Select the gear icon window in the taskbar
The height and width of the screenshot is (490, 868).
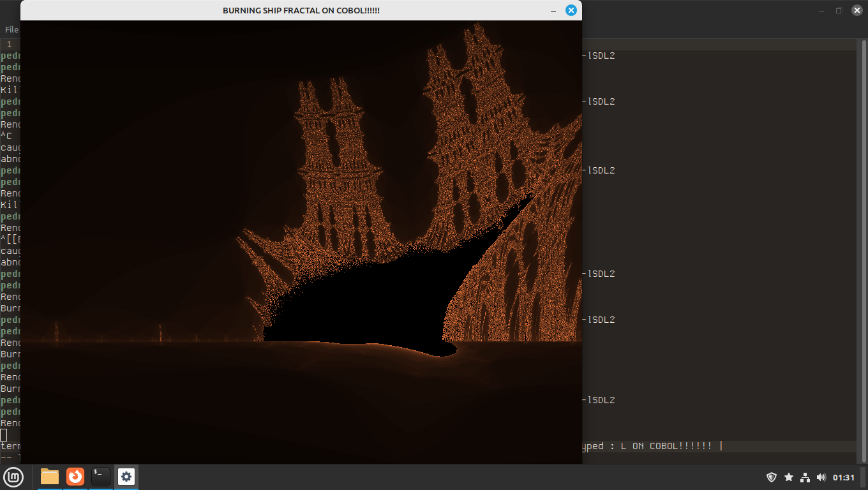(x=126, y=477)
